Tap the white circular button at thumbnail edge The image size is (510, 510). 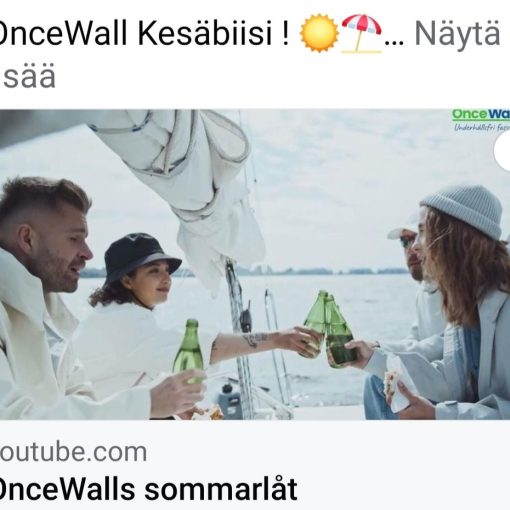[502, 151]
